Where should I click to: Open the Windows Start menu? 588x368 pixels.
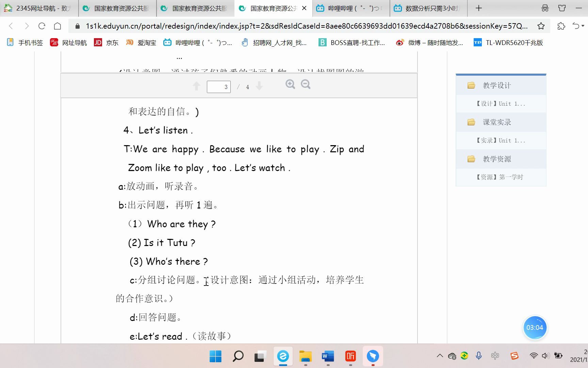(215, 356)
